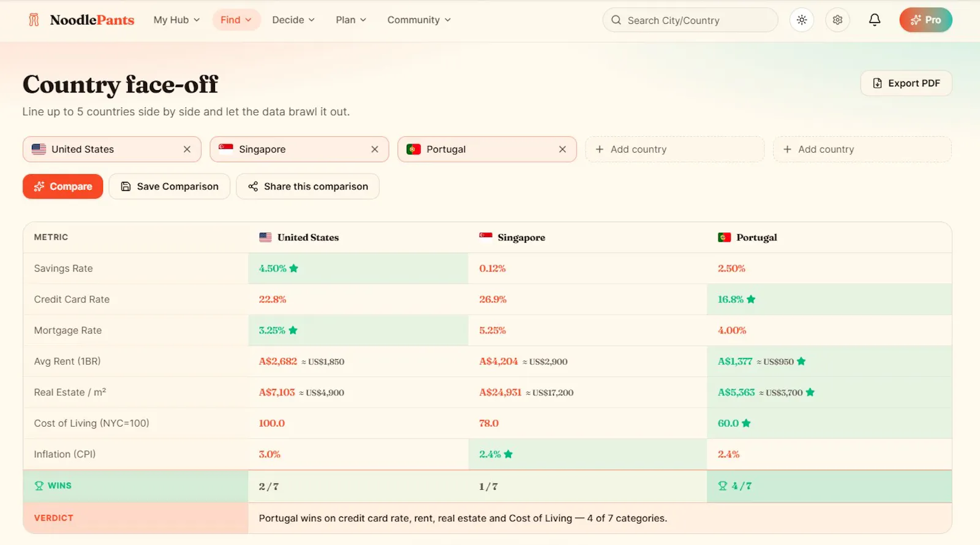Select Cost of Living (NYC=100) label
The width and height of the screenshot is (980, 545).
92,423
